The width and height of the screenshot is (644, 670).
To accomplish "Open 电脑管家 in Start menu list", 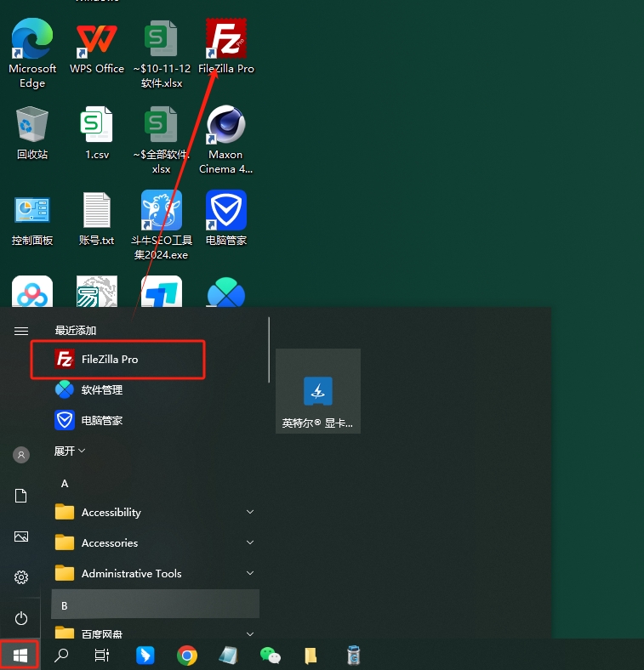I will pyautogui.click(x=155, y=421).
